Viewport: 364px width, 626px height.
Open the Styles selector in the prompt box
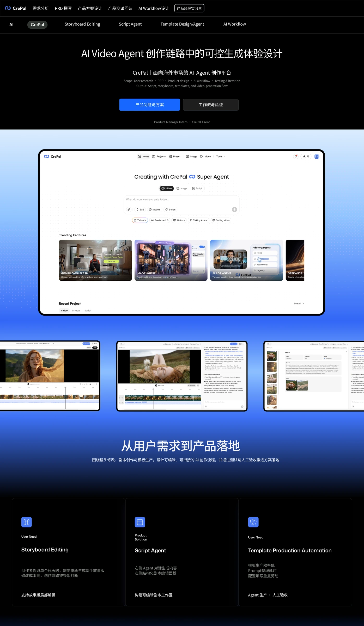point(171,209)
